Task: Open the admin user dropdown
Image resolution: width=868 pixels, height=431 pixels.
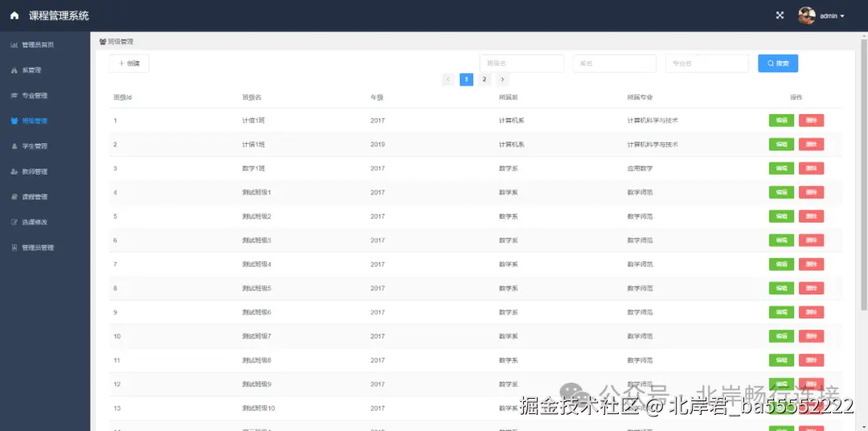Action: (x=832, y=16)
